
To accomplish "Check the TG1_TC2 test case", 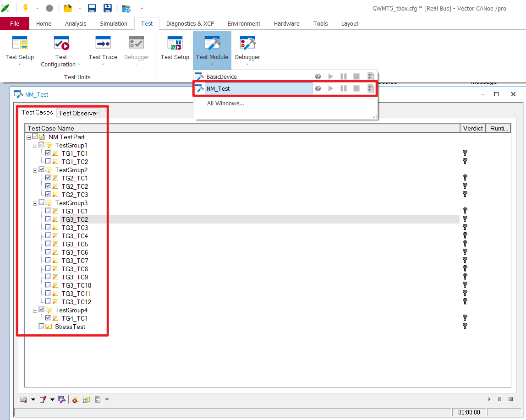I will tap(48, 161).
